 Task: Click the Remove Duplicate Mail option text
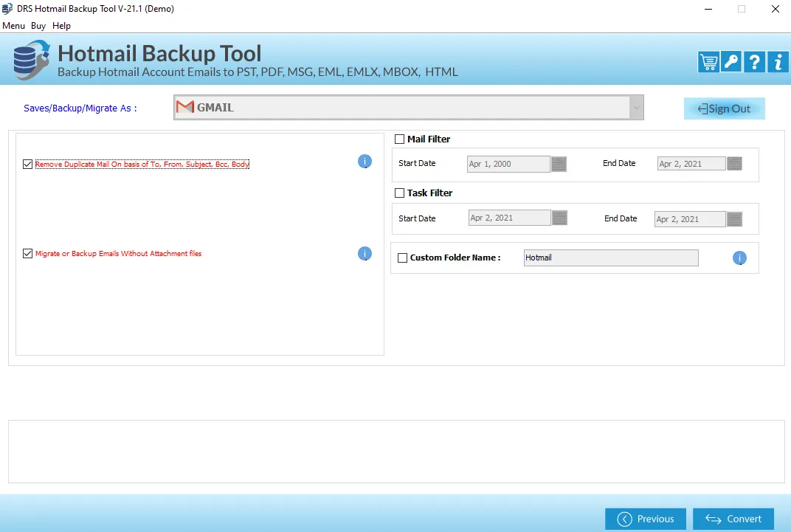[142, 164]
